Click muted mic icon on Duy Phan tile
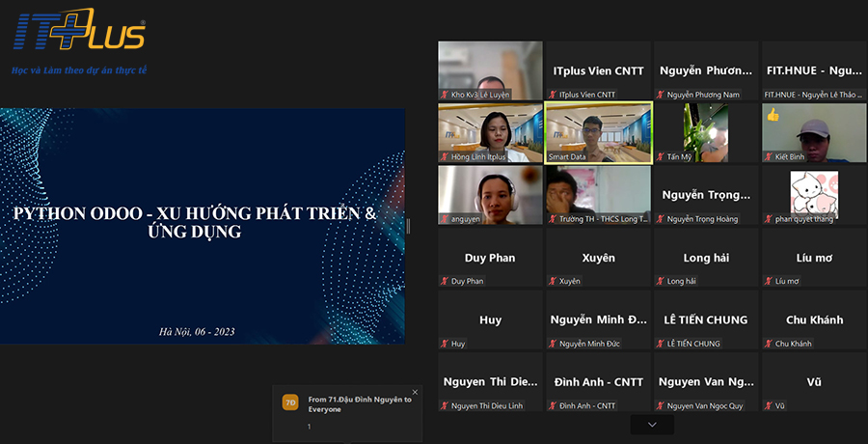Screen dimensions: 868x444 click(x=445, y=282)
